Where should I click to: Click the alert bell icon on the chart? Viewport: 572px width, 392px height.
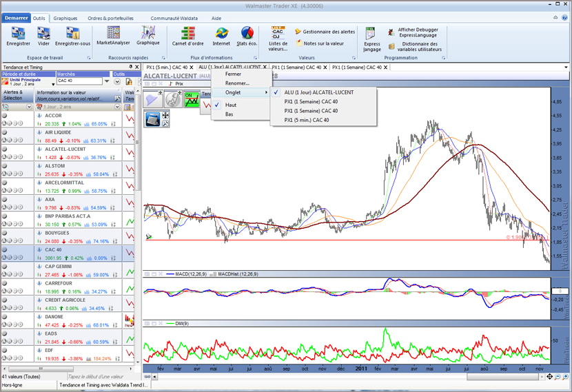pyautogui.click(x=152, y=99)
